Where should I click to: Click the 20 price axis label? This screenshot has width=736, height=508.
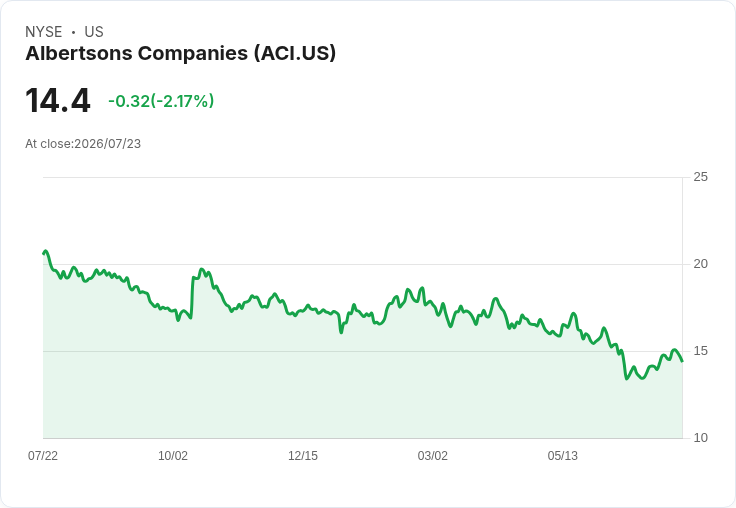(700, 264)
